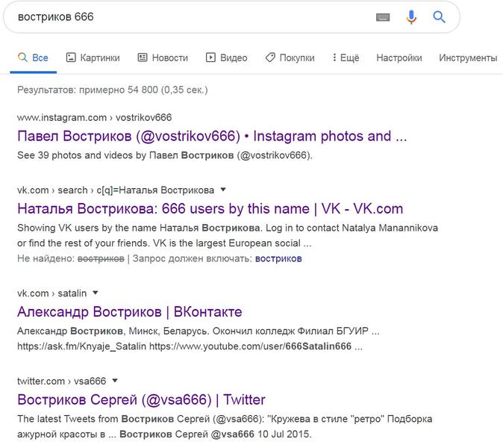Click snippet 'Александр Востриков, Минск, Беларусь'
This screenshot has height=448, width=503.
tap(199, 338)
